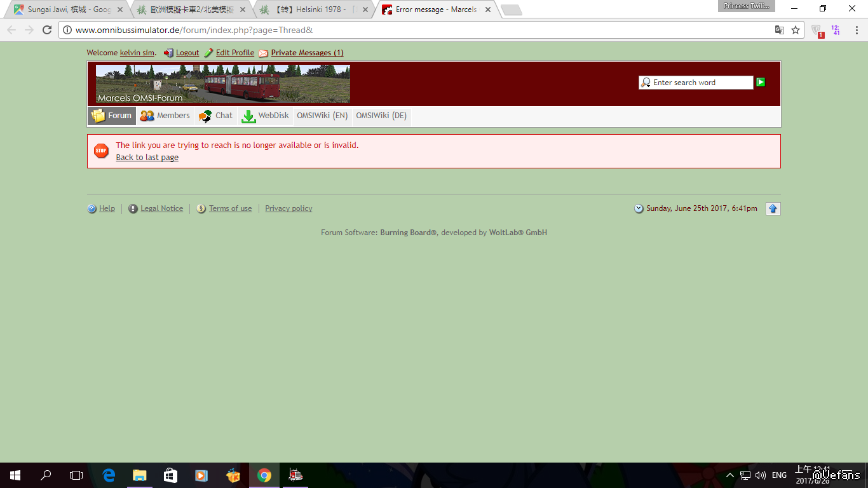Click the 'Back to last page' link
The height and width of the screenshot is (488, 868).
pyautogui.click(x=147, y=158)
